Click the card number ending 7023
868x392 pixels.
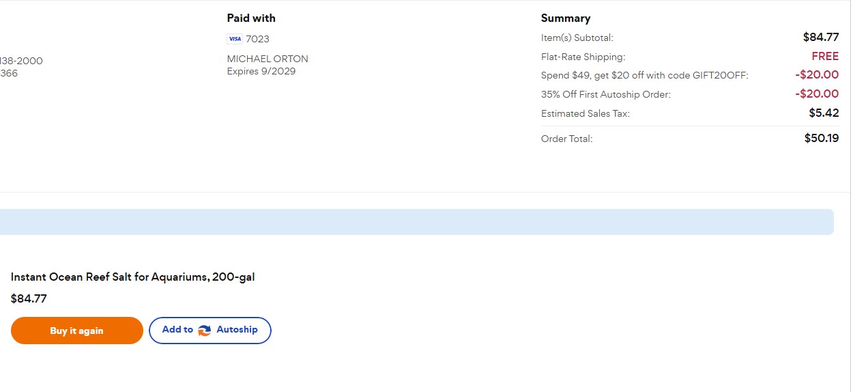pyautogui.click(x=258, y=39)
